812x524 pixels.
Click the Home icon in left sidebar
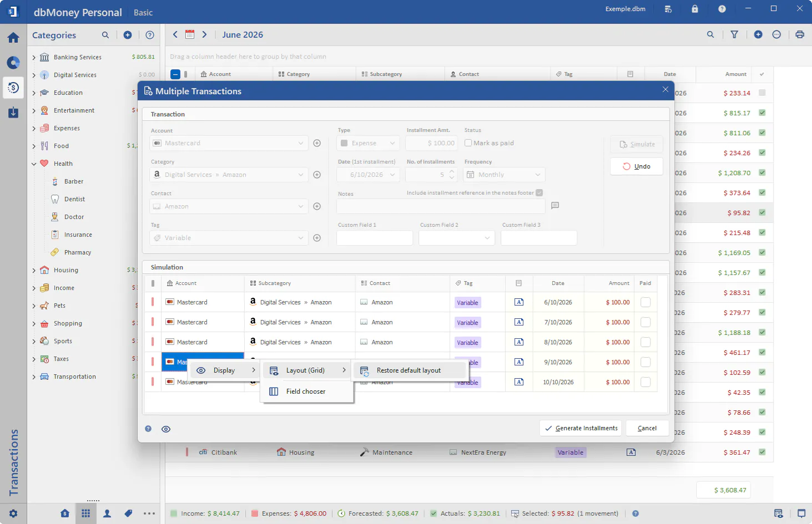13,38
